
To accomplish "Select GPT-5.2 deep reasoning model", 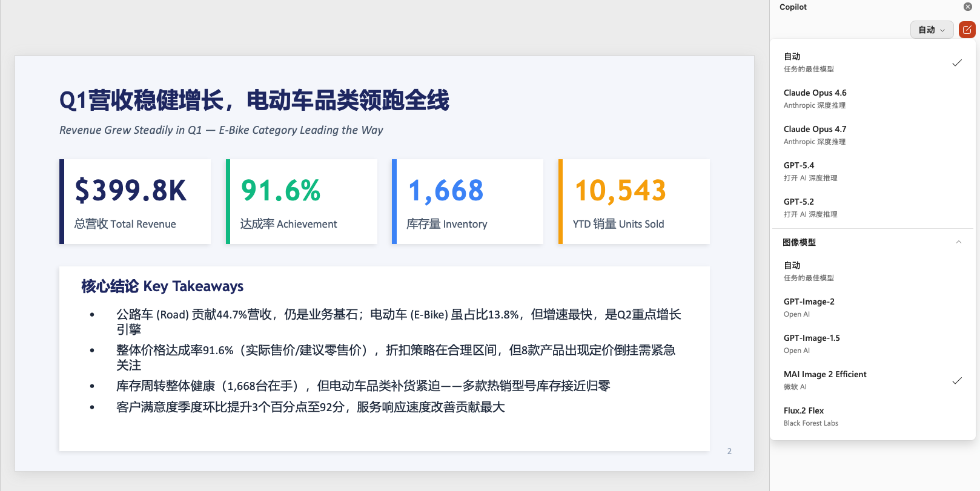I will click(872, 208).
